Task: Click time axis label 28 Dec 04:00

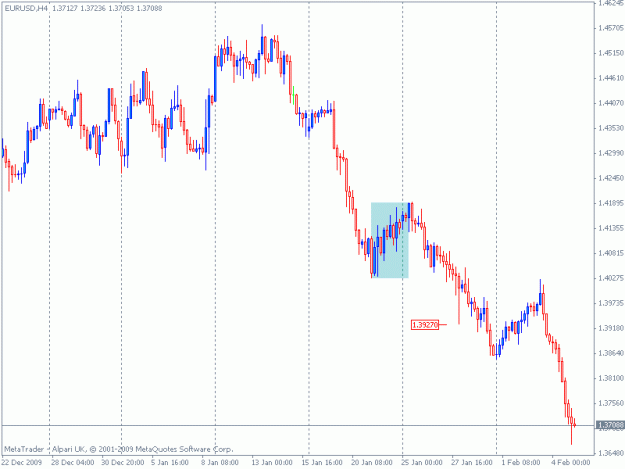Action: pyautogui.click(x=73, y=462)
